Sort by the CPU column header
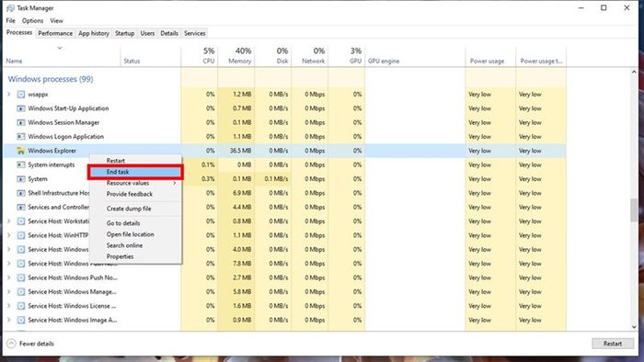This screenshot has height=362, width=644. click(x=200, y=56)
